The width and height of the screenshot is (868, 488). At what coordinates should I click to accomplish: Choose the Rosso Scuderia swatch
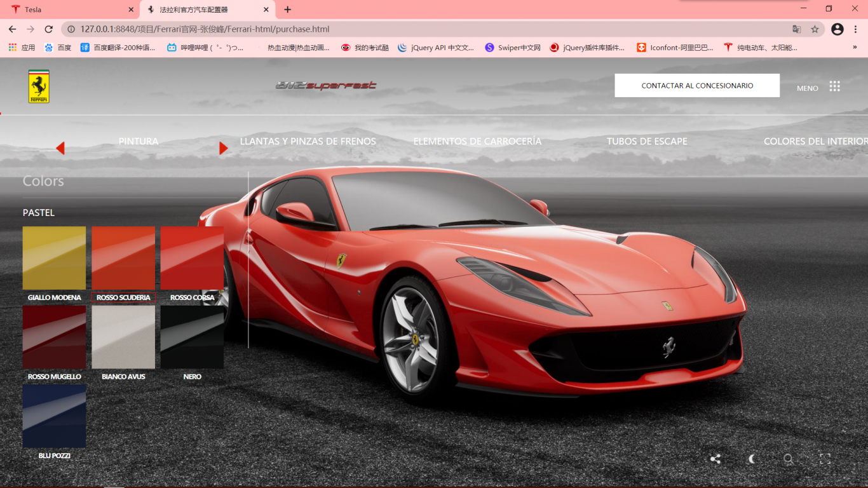[x=123, y=258]
